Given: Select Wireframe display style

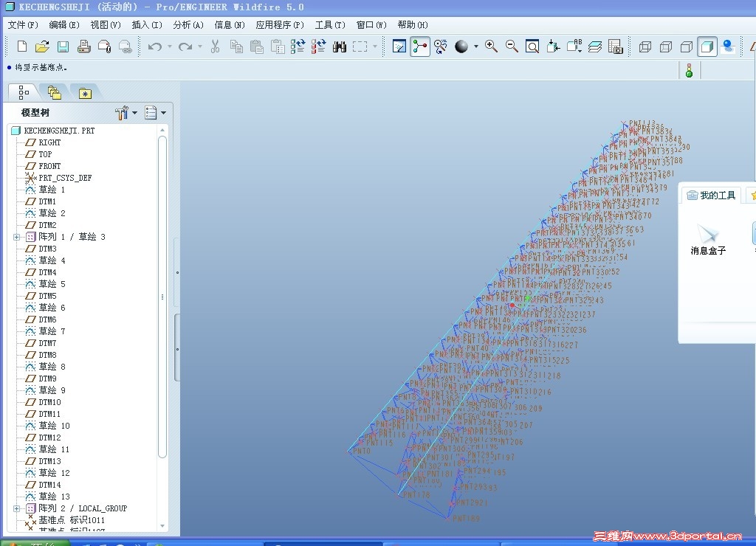Looking at the screenshot, I should 645,46.
